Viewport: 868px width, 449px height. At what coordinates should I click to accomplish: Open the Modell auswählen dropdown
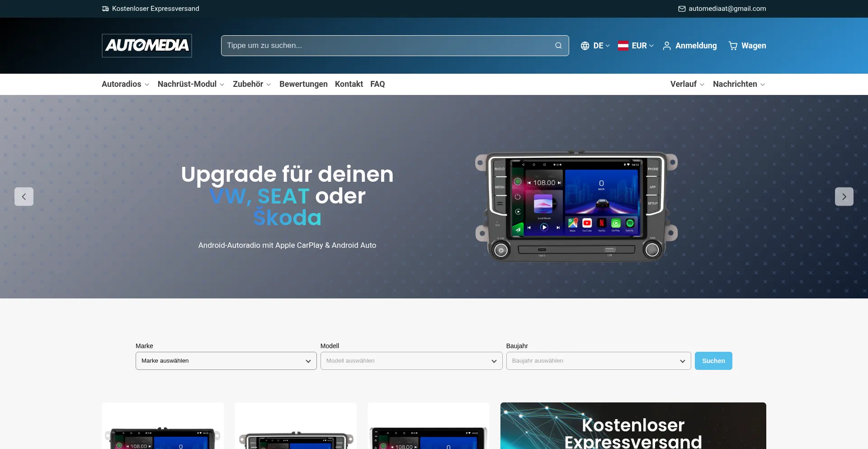pos(411,361)
